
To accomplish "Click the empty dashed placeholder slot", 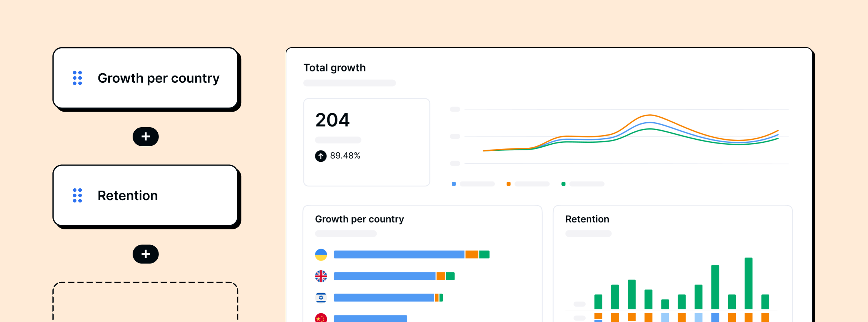I will click(146, 302).
